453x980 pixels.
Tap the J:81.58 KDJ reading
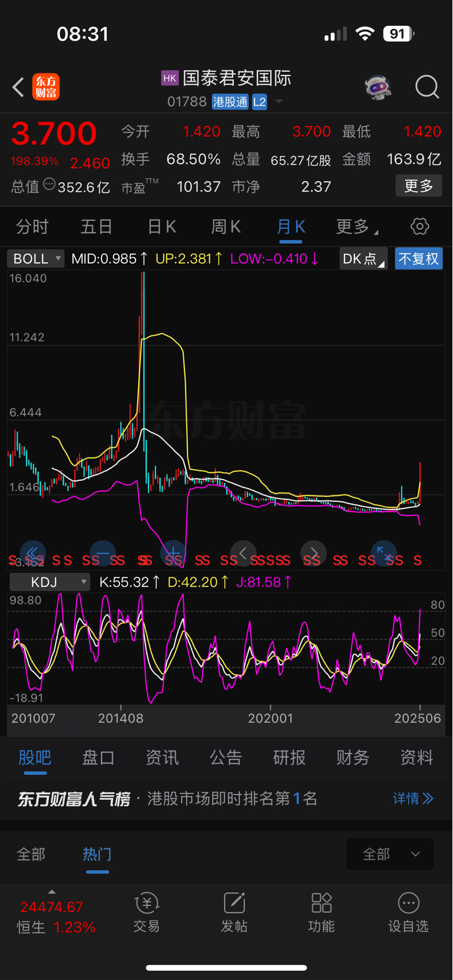263,582
